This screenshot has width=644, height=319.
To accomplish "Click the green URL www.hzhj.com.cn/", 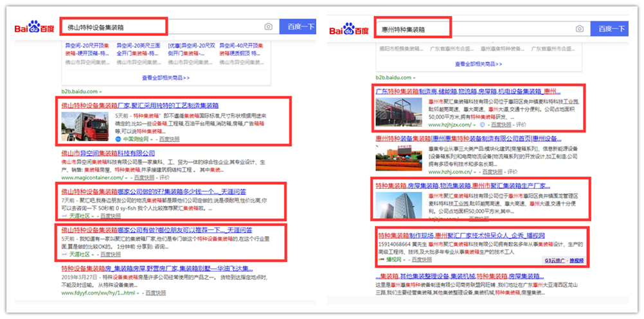I will tap(450, 172).
